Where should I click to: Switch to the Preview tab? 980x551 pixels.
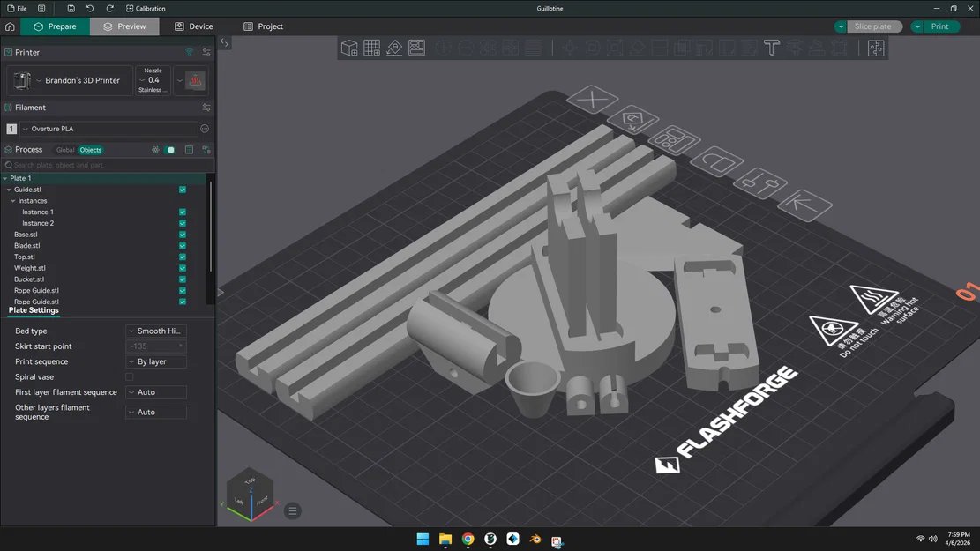click(124, 26)
